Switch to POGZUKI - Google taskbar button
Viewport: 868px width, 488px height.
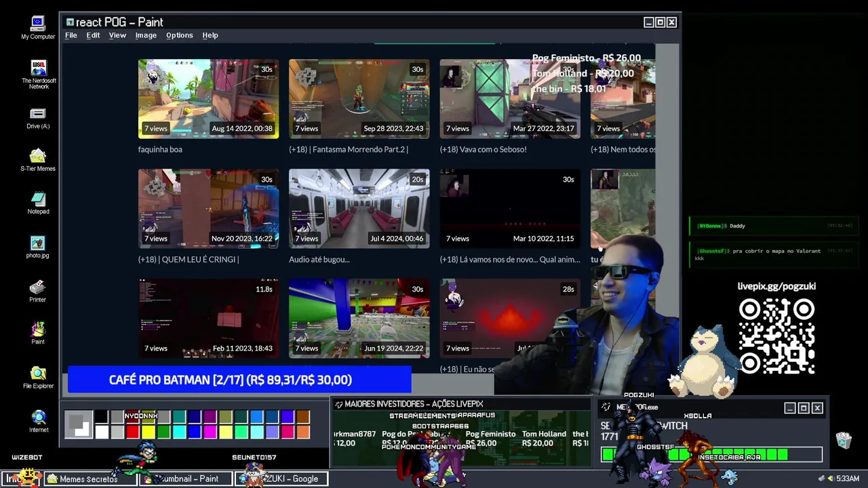tap(281, 479)
